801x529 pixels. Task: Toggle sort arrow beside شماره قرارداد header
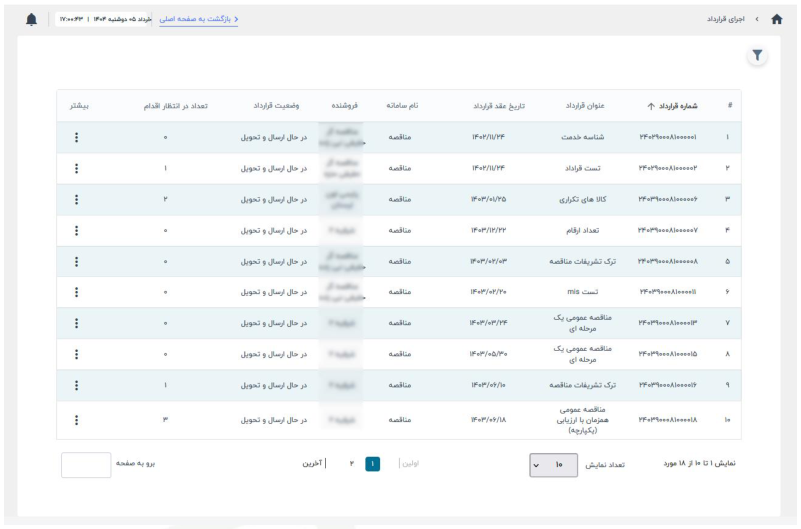[x=651, y=106]
